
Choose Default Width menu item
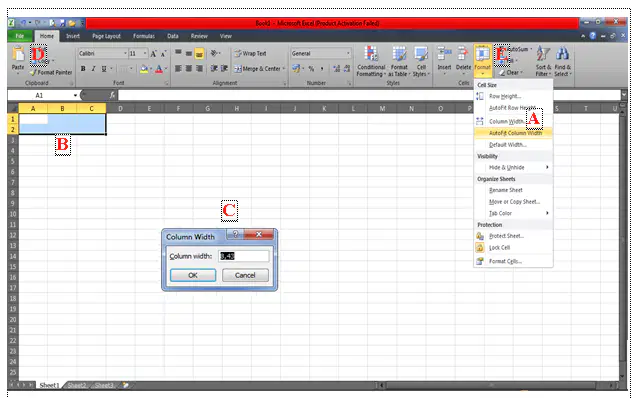(513, 145)
